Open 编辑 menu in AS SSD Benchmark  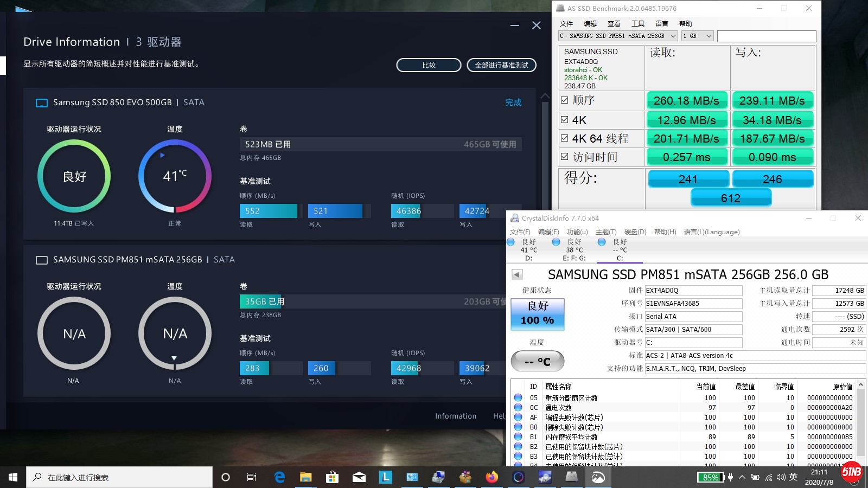pos(590,23)
